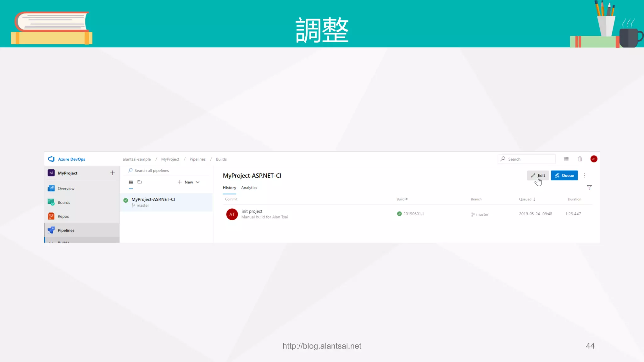Click the plus icon next to MyProject
The height and width of the screenshot is (362, 644).
113,173
